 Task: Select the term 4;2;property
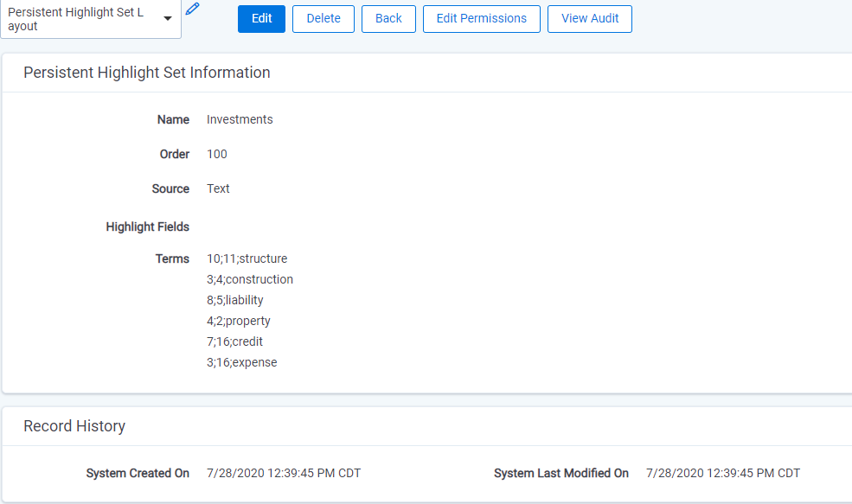tap(239, 321)
